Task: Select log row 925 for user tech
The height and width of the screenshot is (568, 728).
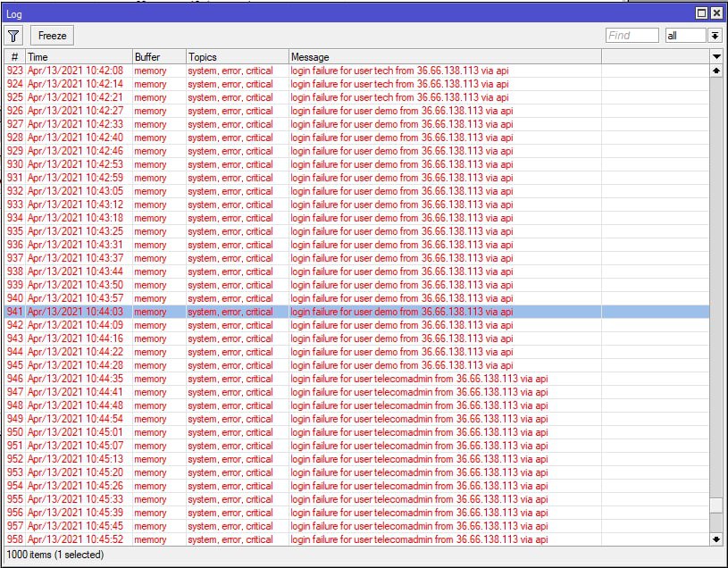Action: [x=356, y=97]
